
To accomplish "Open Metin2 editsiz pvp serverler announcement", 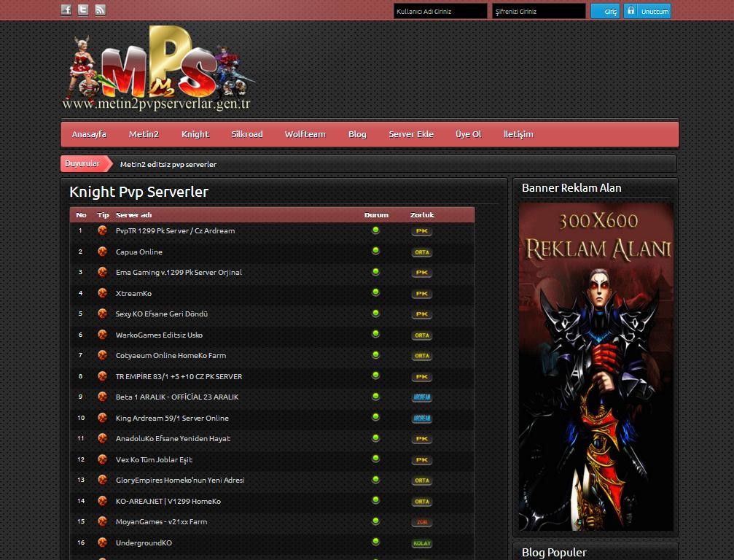I will coord(168,164).
